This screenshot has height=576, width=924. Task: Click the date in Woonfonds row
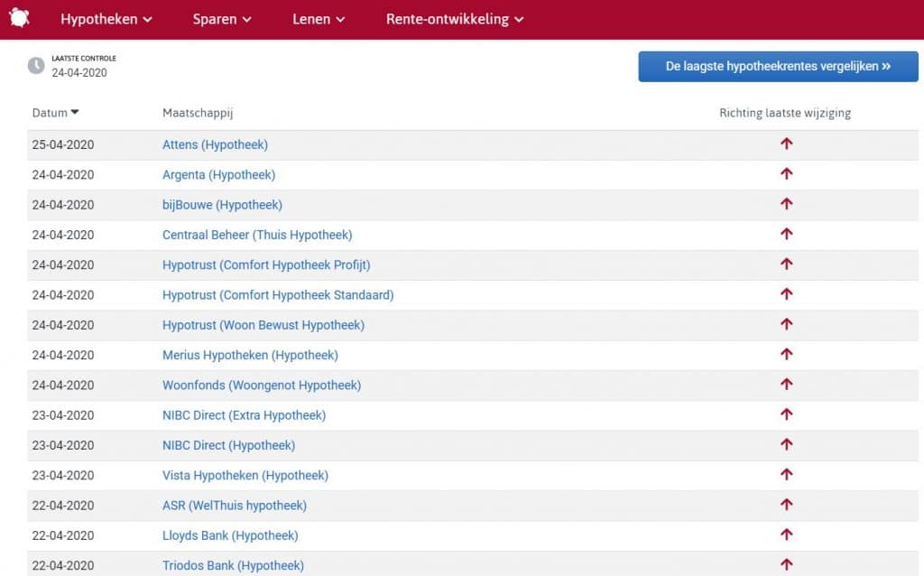(63, 385)
